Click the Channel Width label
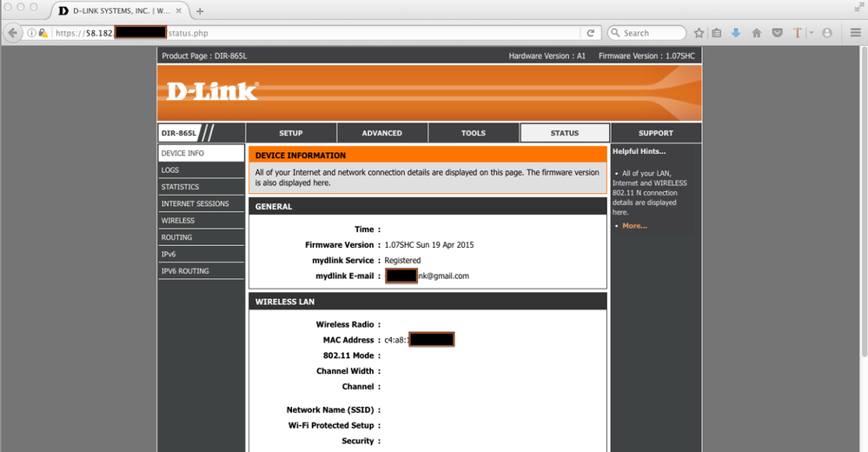 [345, 371]
